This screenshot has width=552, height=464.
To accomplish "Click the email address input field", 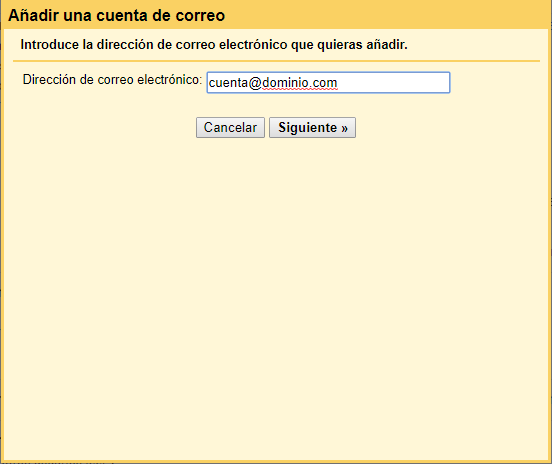I will 328,82.
